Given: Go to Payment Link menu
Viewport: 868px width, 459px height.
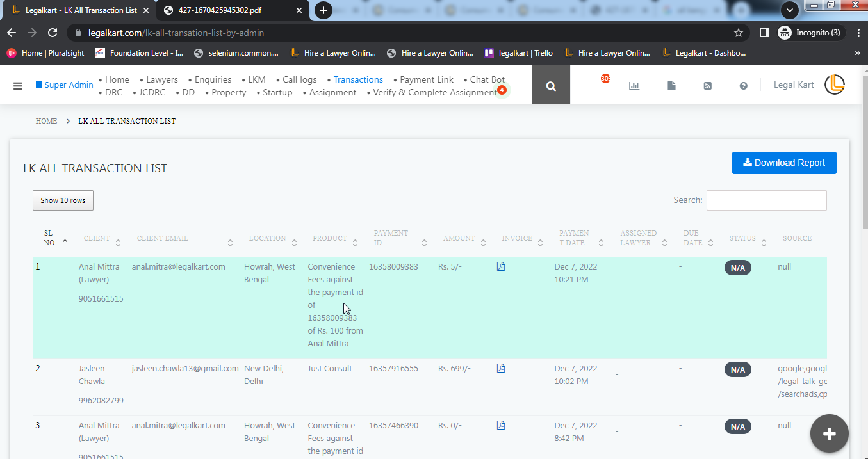Looking at the screenshot, I should tap(426, 79).
